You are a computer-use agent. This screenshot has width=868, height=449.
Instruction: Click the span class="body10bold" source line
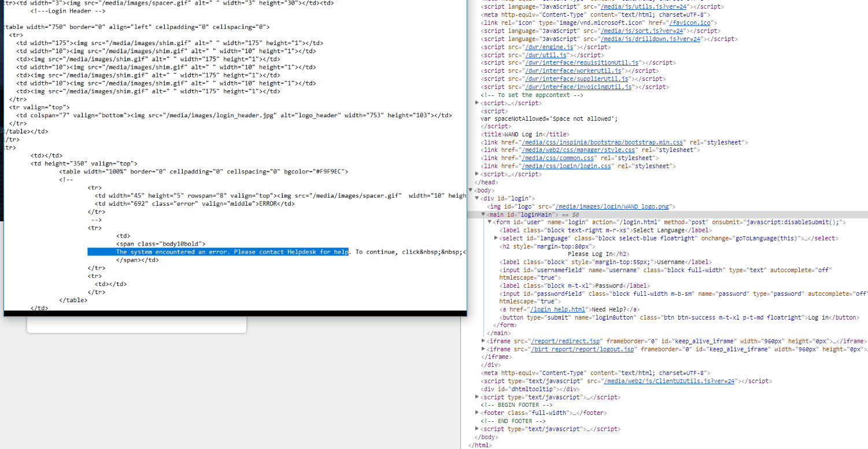(x=161, y=244)
